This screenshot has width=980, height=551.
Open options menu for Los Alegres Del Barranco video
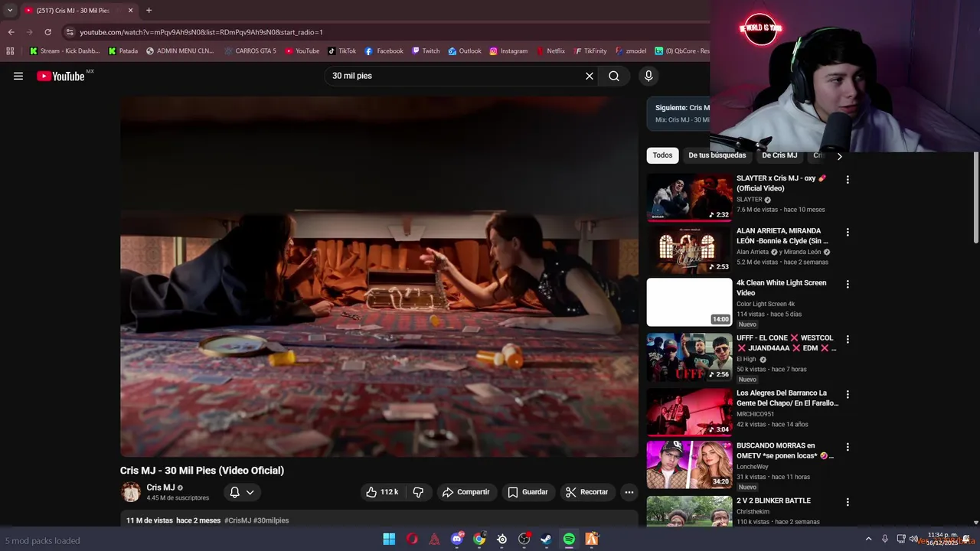pos(847,394)
